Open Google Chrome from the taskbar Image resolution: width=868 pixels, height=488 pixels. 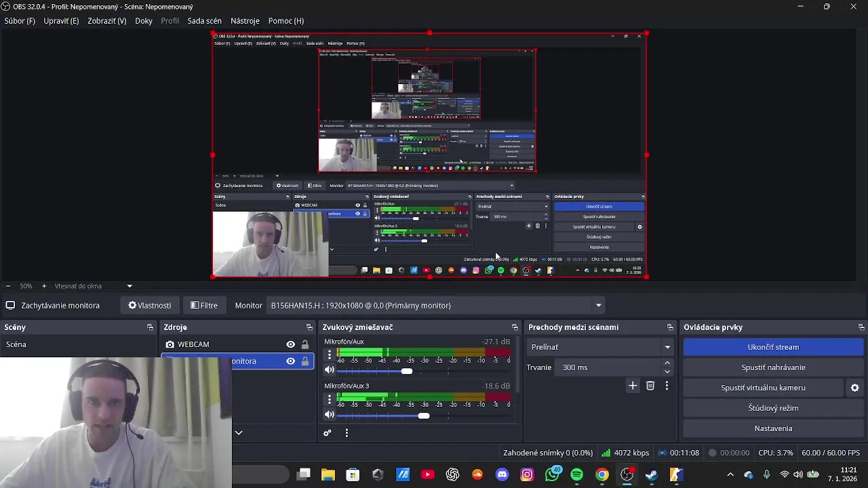601,474
